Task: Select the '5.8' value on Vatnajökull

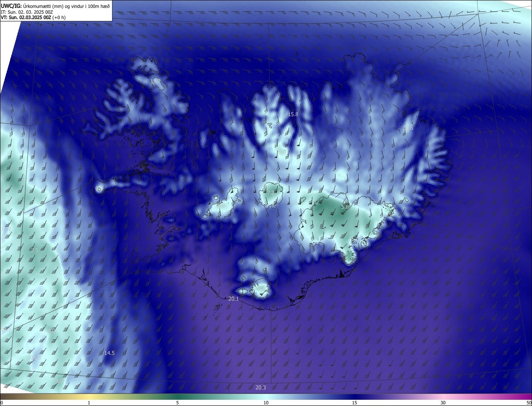Action: [345, 206]
